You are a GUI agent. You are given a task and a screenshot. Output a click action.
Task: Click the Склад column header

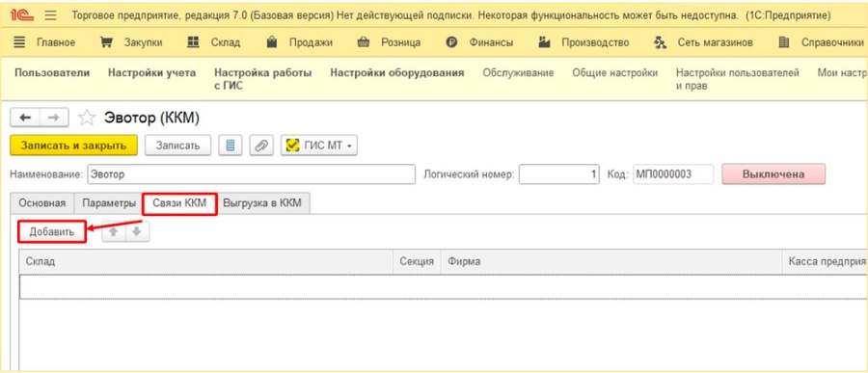206,261
